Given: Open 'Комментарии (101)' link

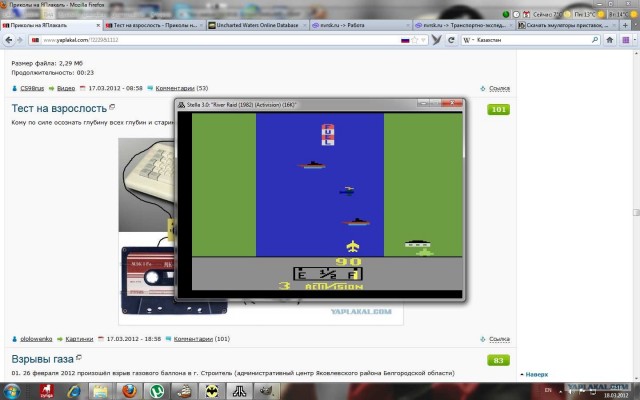Looking at the screenshot, I should [x=201, y=339].
